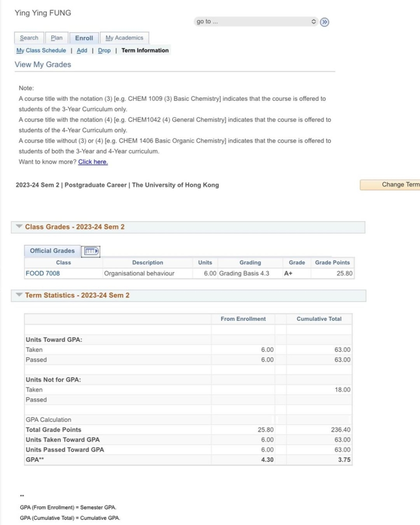Click the Class column header
Image resolution: width=420 pixels, height=525 pixels.
(x=63, y=262)
